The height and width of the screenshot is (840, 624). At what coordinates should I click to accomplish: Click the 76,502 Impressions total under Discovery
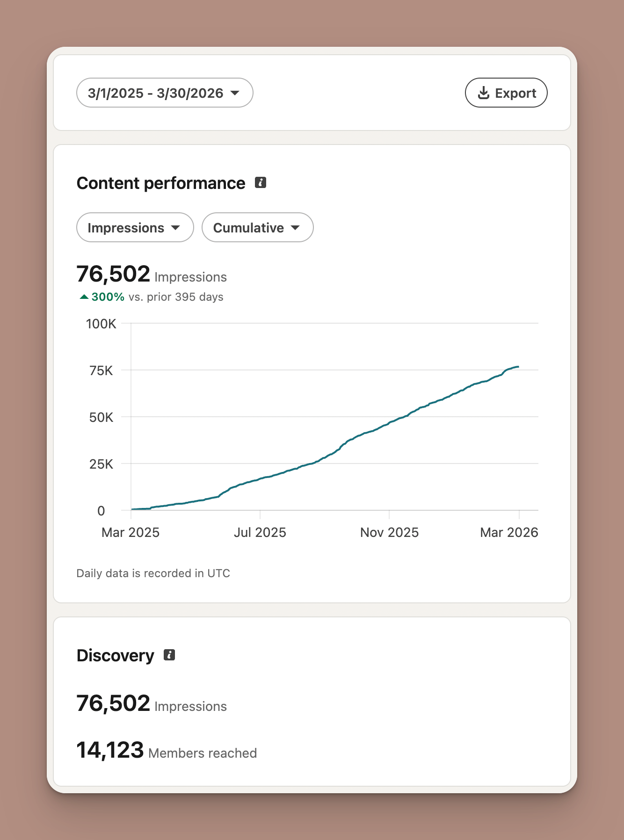pyautogui.click(x=113, y=703)
